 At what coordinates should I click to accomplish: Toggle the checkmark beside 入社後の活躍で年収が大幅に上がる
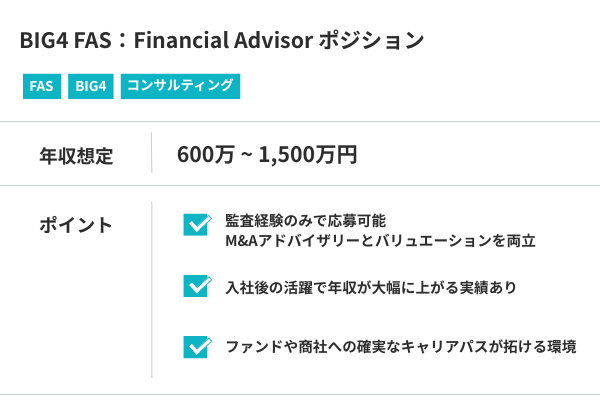pyautogui.click(x=196, y=286)
